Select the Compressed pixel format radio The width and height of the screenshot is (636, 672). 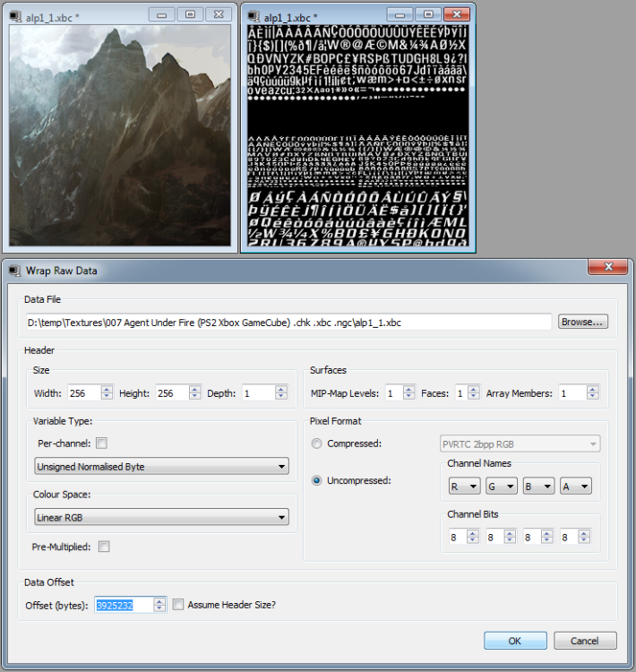(316, 444)
